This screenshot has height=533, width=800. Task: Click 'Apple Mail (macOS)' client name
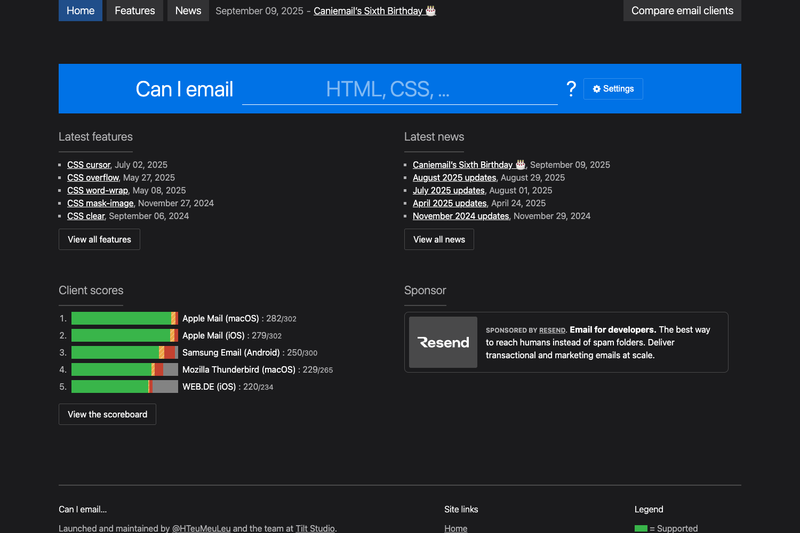pyautogui.click(x=220, y=318)
